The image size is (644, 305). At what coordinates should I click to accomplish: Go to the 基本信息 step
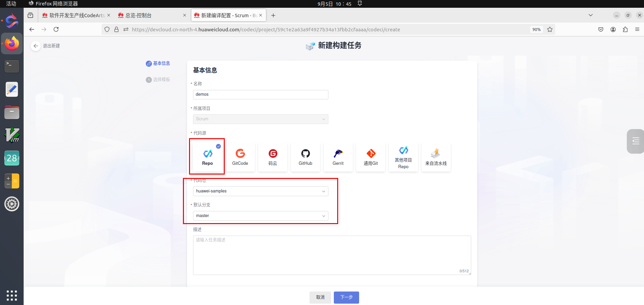pos(158,63)
